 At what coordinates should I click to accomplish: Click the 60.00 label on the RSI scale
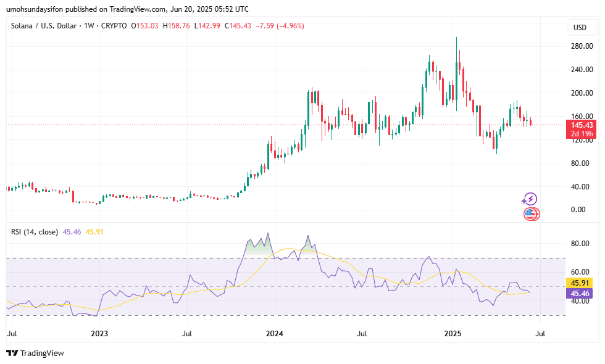coord(580,272)
